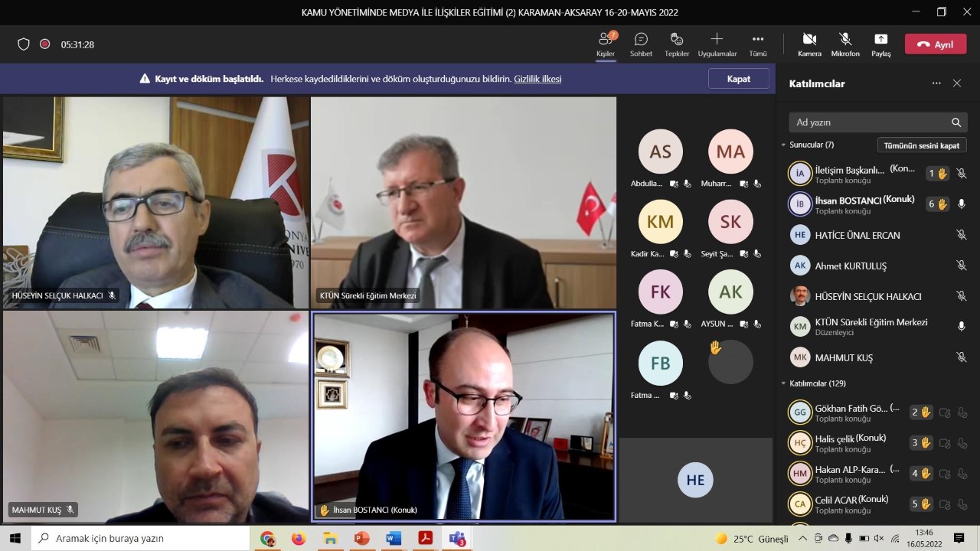Click the Paylaş share screen icon
Viewport: 980px width, 551px height.
880,44
